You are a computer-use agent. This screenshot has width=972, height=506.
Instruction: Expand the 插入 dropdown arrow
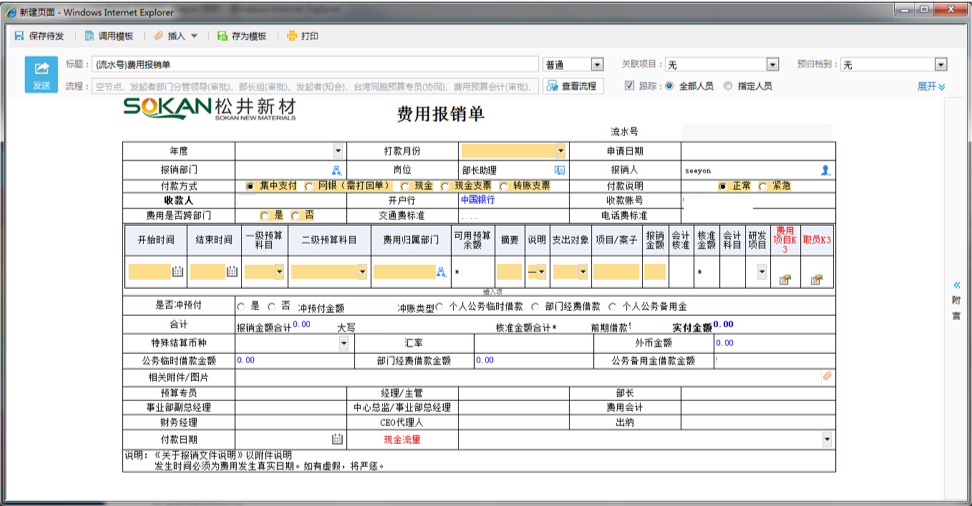(194, 36)
